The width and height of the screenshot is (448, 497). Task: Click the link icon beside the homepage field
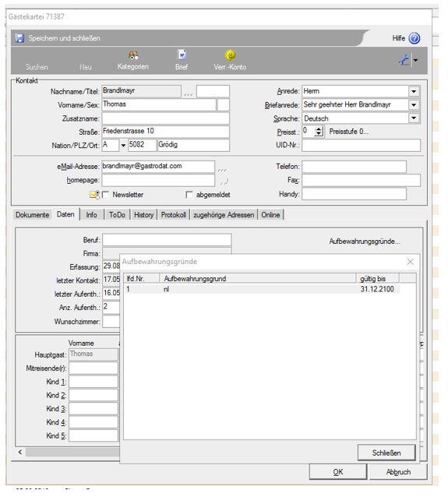[224, 182]
